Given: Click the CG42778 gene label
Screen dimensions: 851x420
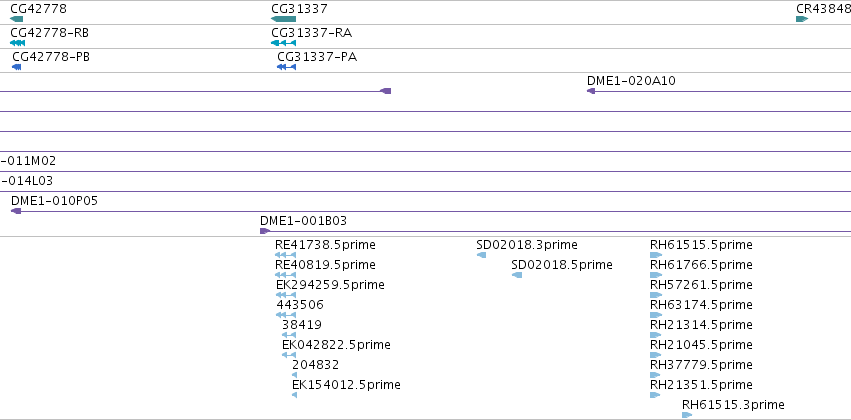Looking at the screenshot, I should (x=39, y=9).
